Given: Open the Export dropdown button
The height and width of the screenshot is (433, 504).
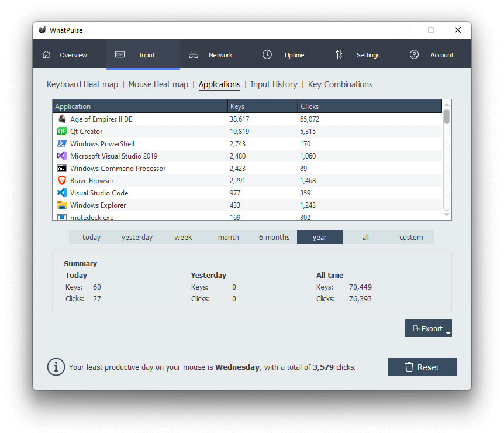Looking at the screenshot, I should tap(428, 329).
